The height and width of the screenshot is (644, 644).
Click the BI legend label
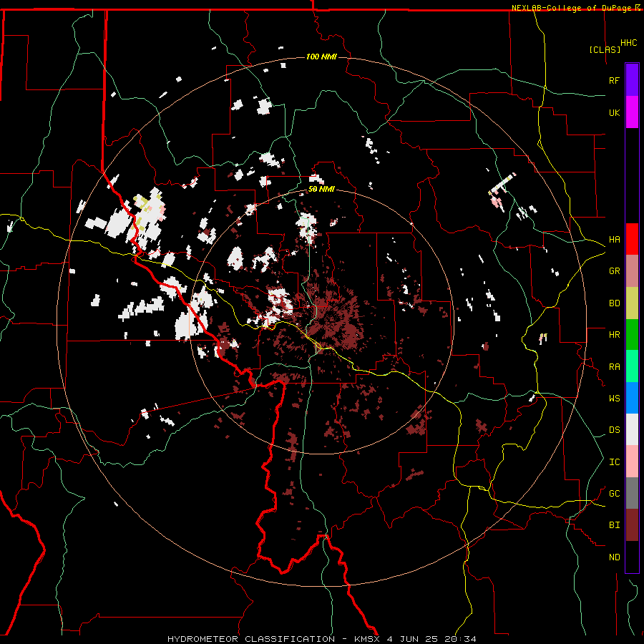pos(615,525)
